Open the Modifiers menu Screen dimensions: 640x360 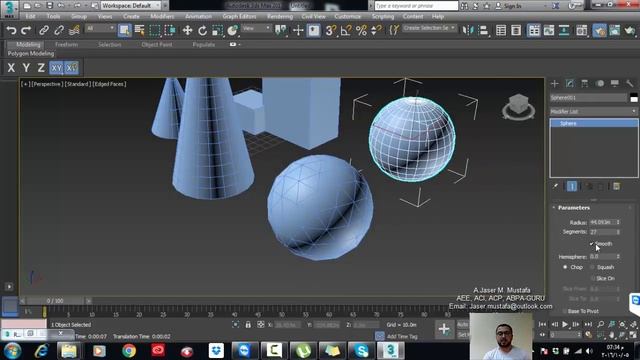pos(162,17)
